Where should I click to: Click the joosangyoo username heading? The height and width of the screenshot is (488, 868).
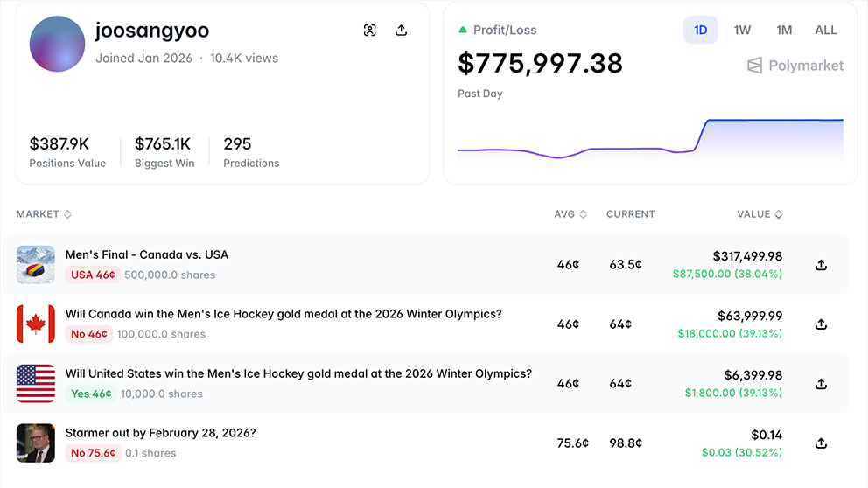click(x=152, y=31)
